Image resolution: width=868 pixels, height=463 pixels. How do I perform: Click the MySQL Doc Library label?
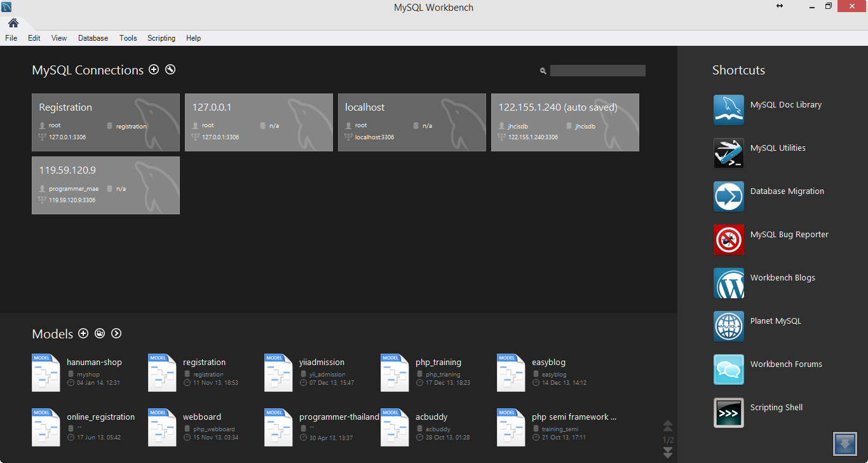pyautogui.click(x=786, y=105)
